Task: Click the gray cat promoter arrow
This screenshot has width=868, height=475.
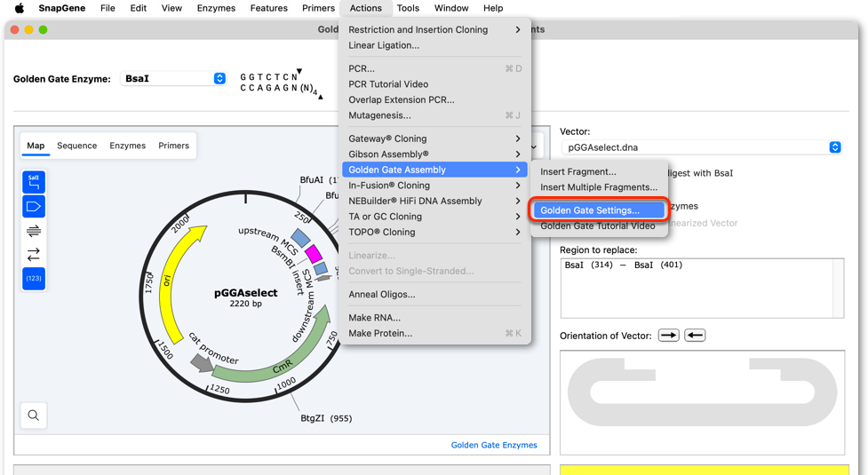Action: tap(202, 363)
